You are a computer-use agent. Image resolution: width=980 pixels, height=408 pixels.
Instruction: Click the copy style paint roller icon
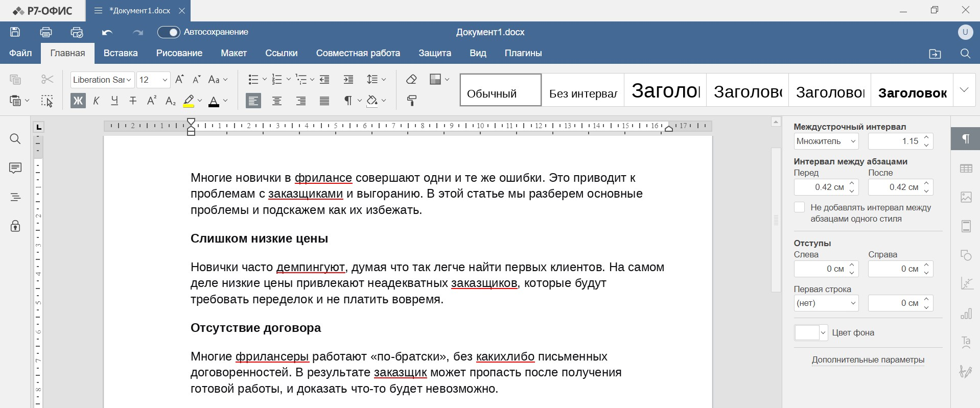pos(411,101)
